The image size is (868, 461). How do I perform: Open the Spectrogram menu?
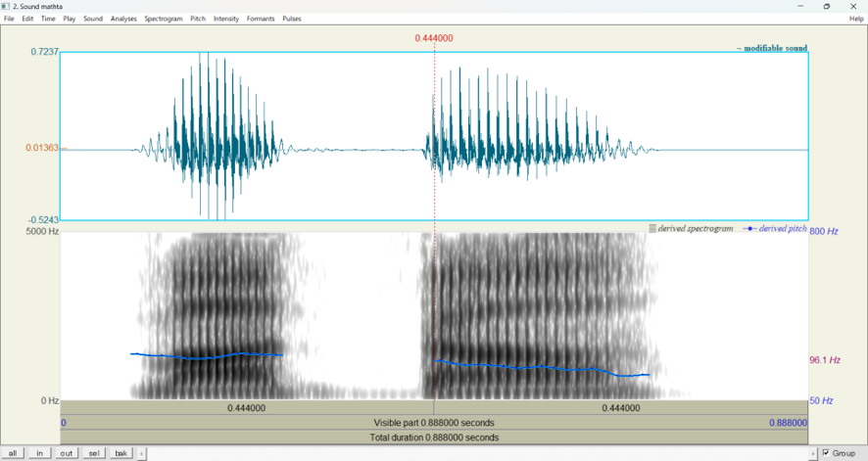coord(164,19)
